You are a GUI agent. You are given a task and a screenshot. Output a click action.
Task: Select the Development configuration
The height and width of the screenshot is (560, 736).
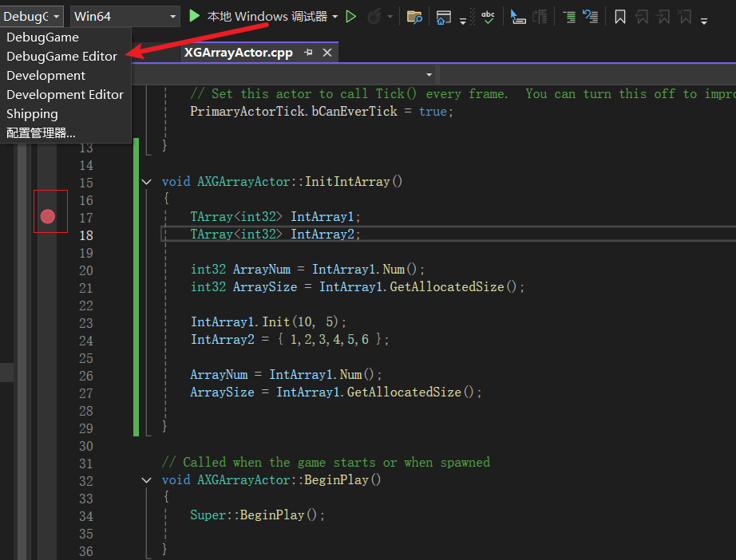[65, 76]
